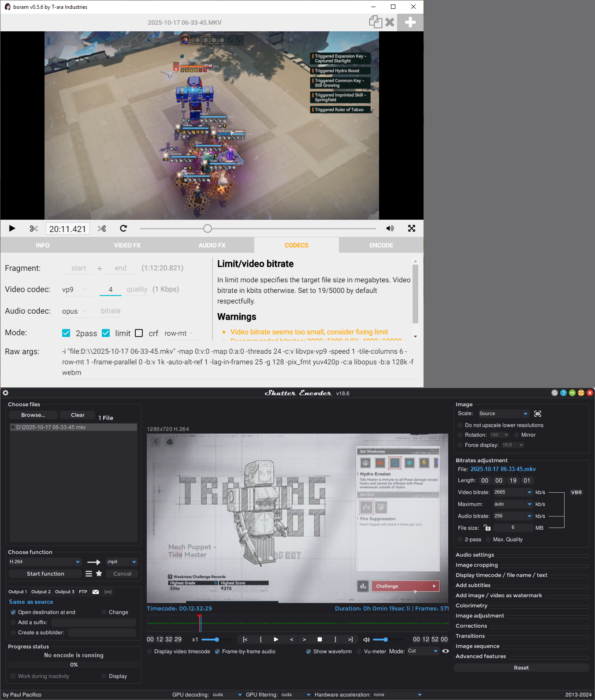Add a new file with plus button

coord(410,22)
